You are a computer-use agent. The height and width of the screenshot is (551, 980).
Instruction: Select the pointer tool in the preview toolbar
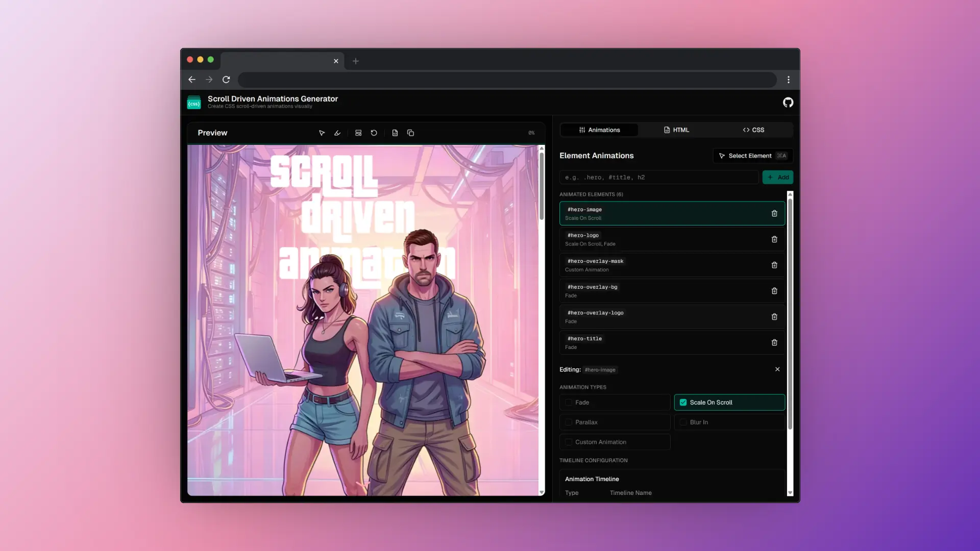pyautogui.click(x=322, y=133)
